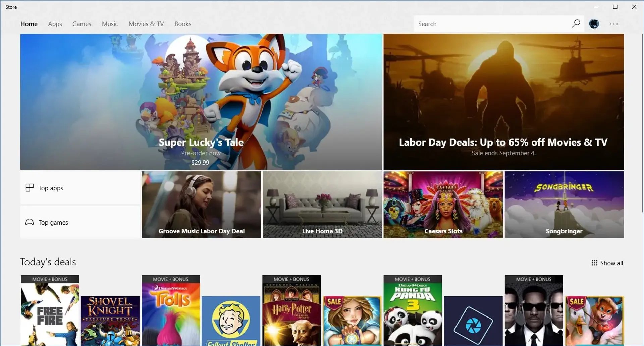Click the Show all grid icon
The width and height of the screenshot is (644, 346).
tap(594, 263)
